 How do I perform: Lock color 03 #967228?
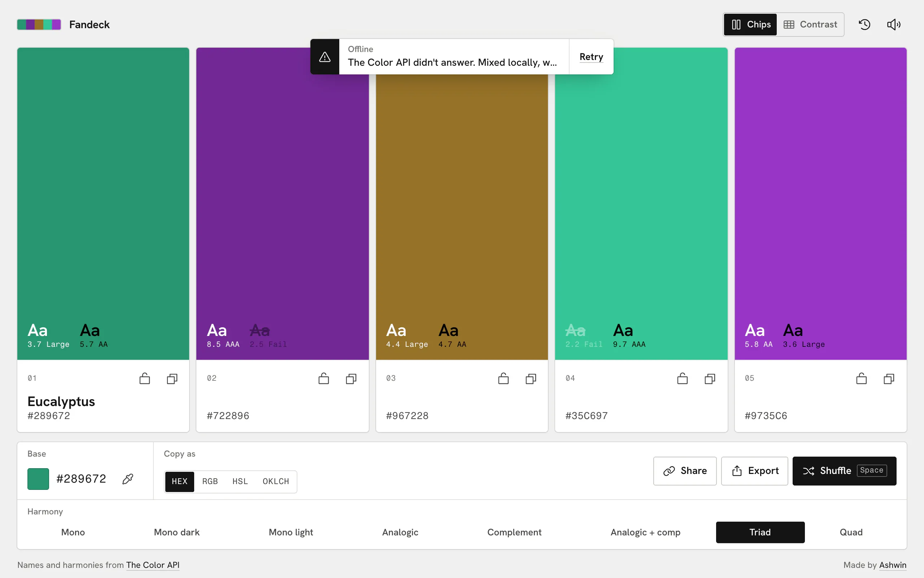pos(503,379)
